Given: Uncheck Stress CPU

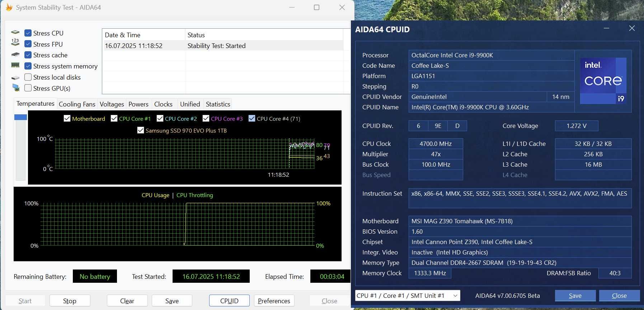Looking at the screenshot, I should click(x=28, y=33).
